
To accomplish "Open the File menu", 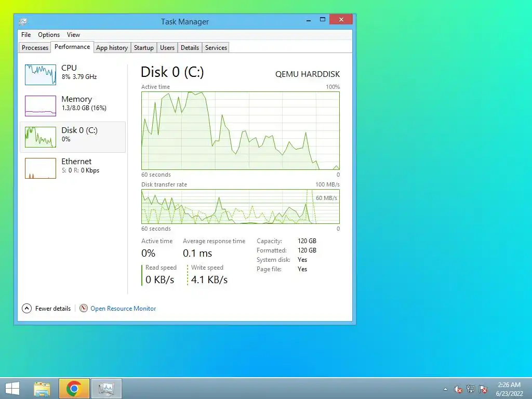I will click(26, 35).
